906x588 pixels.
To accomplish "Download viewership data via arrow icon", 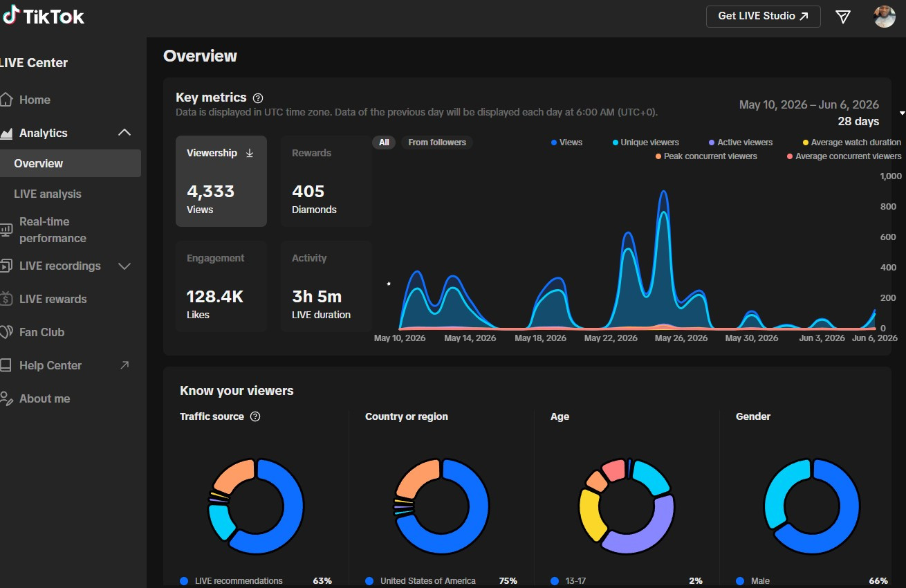I will click(250, 153).
